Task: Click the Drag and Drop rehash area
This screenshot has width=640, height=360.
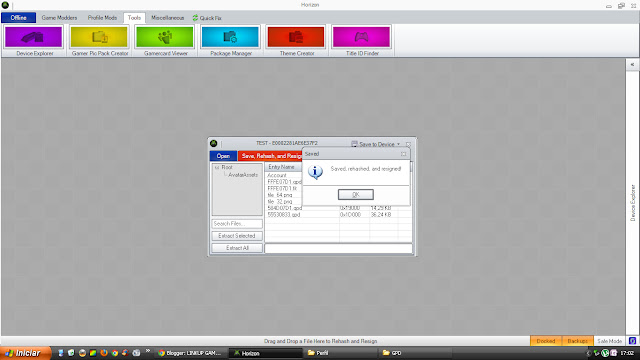Action: [x=320, y=341]
